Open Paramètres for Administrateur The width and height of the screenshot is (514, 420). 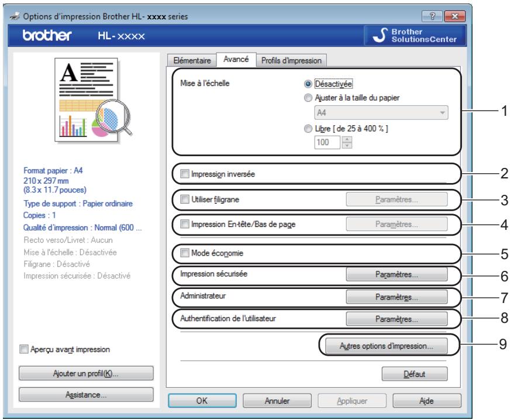click(396, 297)
